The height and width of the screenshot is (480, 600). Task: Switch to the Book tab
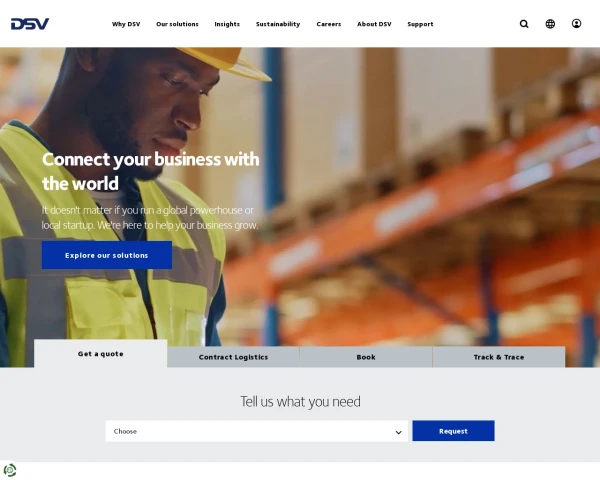click(366, 357)
